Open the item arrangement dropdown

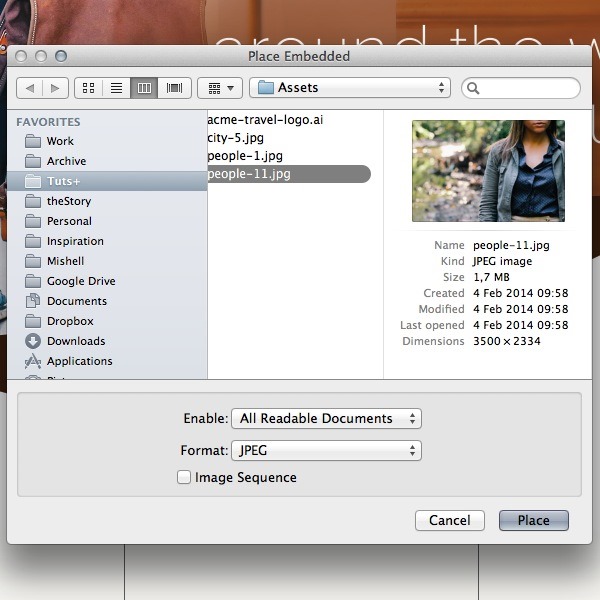(220, 88)
